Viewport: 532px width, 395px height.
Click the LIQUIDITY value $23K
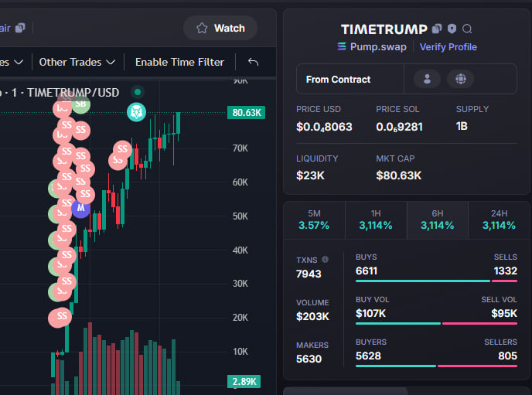click(310, 175)
